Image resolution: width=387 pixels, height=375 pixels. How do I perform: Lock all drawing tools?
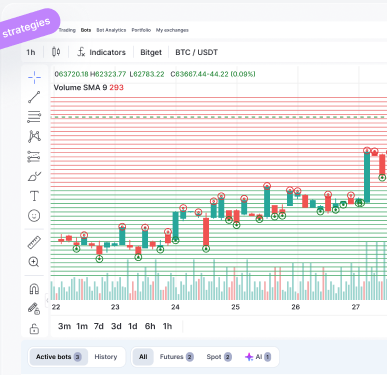(34, 329)
